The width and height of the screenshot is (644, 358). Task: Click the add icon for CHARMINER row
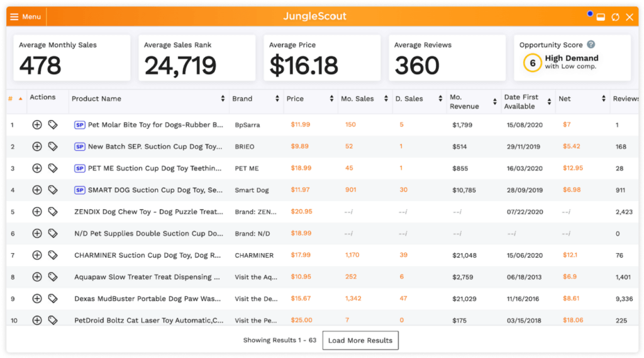pos(37,255)
